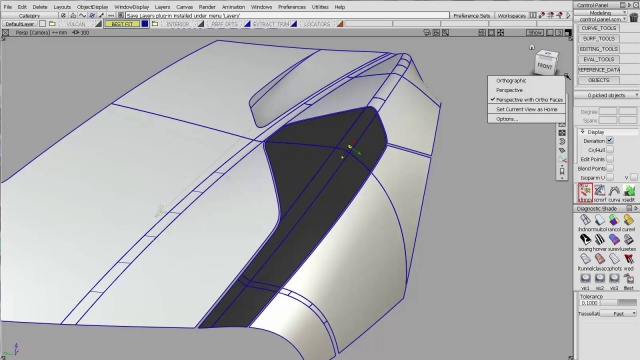Image resolution: width=640 pixels, height=360 pixels.
Task: Open Options... in ViewCube menu
Action: (507, 119)
